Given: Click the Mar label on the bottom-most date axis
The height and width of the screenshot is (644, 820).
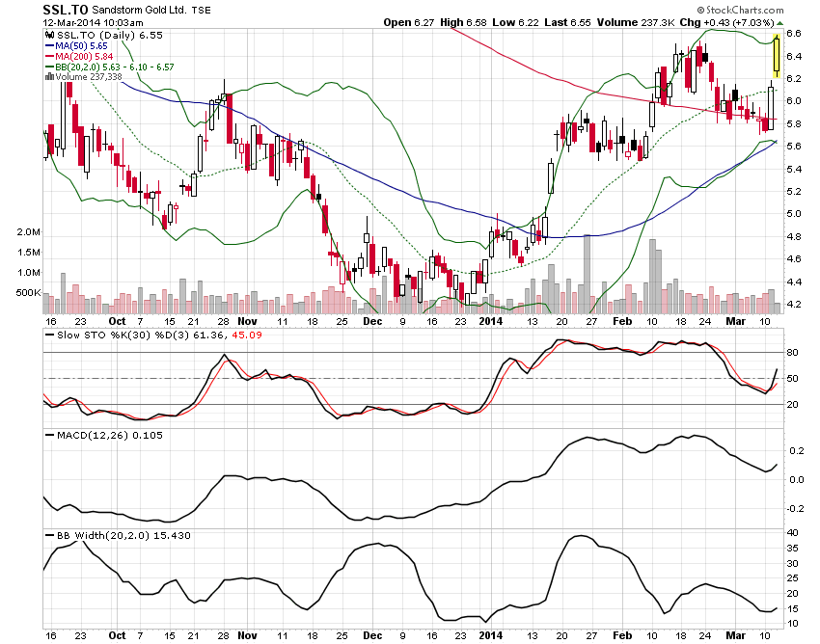Looking at the screenshot, I should point(736,635).
